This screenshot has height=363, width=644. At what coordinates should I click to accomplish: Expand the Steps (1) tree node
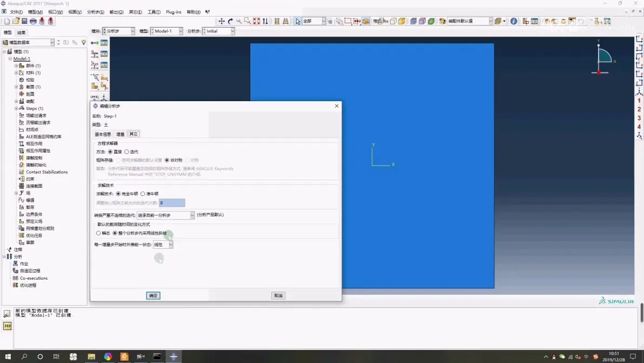(x=16, y=108)
